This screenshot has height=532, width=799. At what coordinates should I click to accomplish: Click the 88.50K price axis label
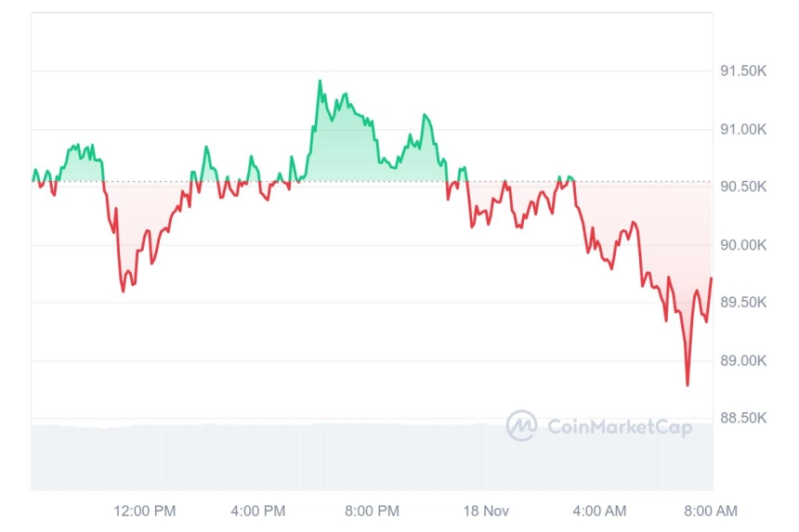point(743,418)
